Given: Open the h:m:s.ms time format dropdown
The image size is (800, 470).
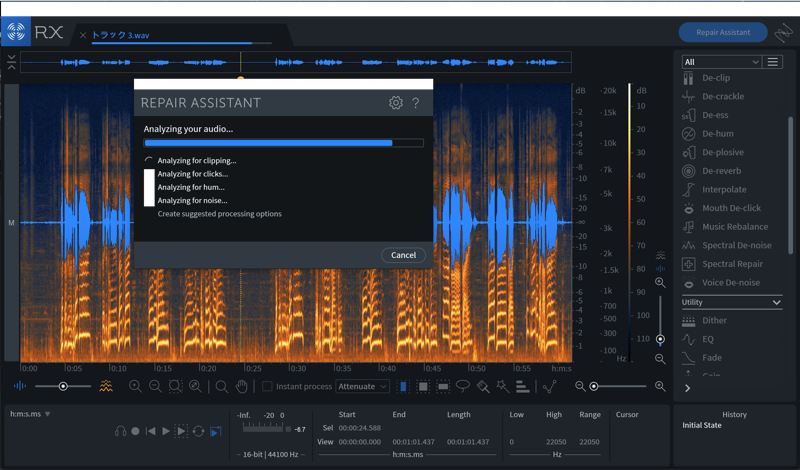Looking at the screenshot, I should coord(30,414).
